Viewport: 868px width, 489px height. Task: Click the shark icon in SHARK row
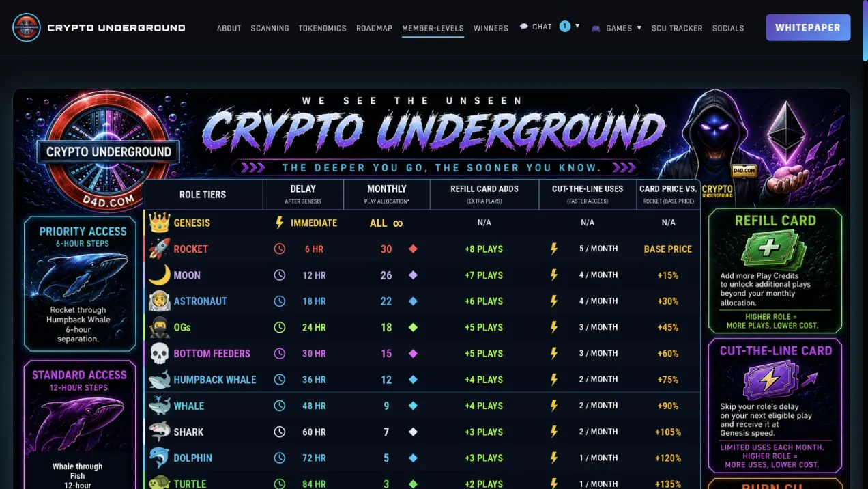pyautogui.click(x=159, y=432)
